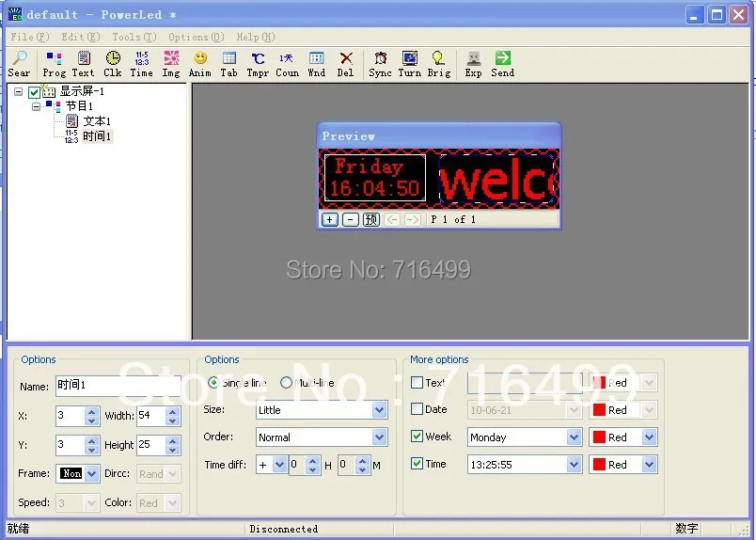Add a new program with Prog icon
This screenshot has width=756, height=540.
tap(55, 63)
